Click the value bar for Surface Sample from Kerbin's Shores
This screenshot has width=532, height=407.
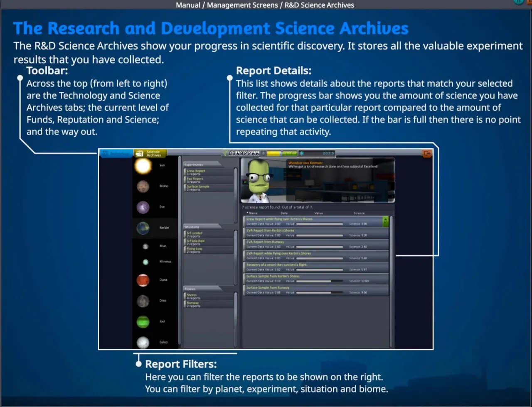click(x=320, y=281)
